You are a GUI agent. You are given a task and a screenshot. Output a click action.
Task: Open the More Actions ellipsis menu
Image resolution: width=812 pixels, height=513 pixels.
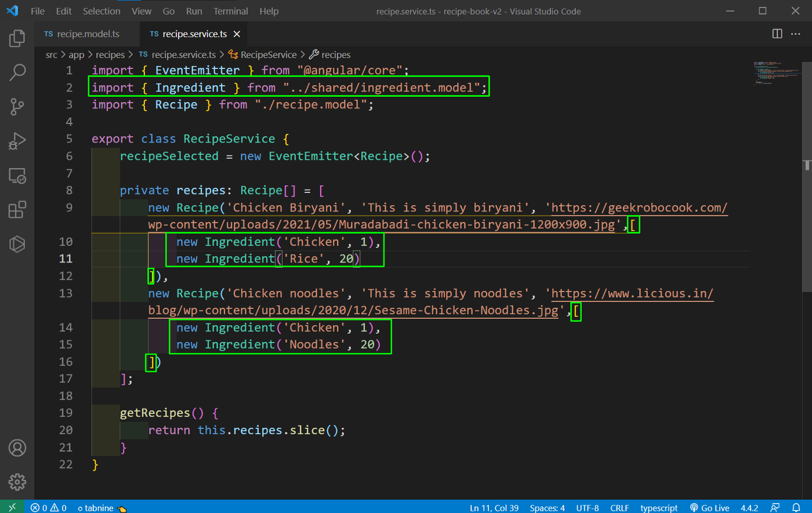(x=796, y=34)
